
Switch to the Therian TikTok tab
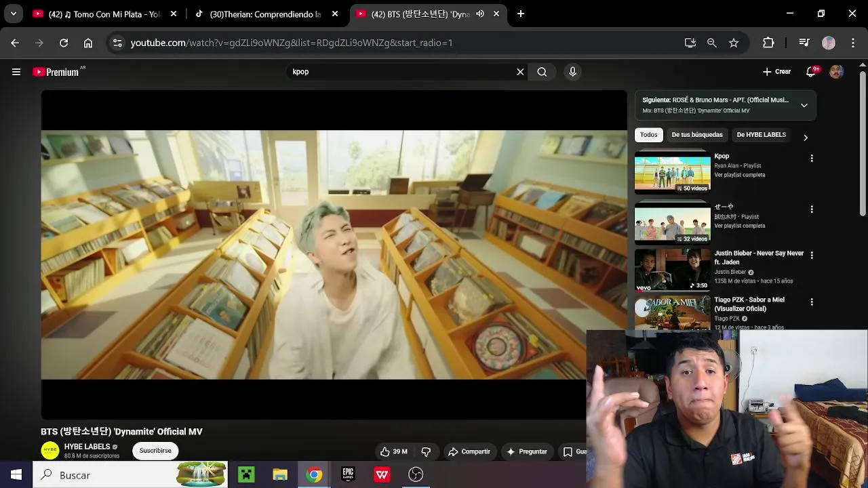(266, 14)
